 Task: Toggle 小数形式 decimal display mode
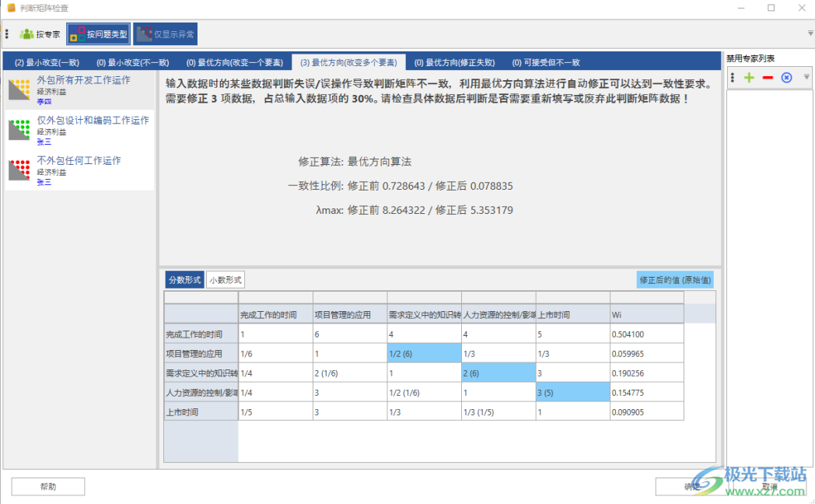[226, 279]
